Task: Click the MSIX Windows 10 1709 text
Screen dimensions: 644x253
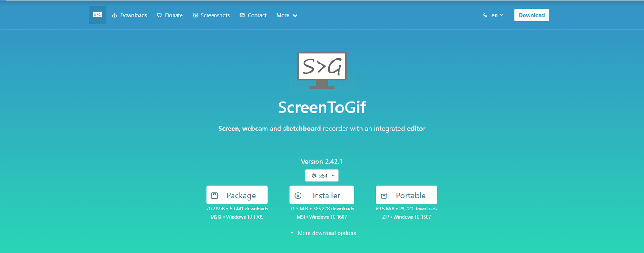Action: 237,217
